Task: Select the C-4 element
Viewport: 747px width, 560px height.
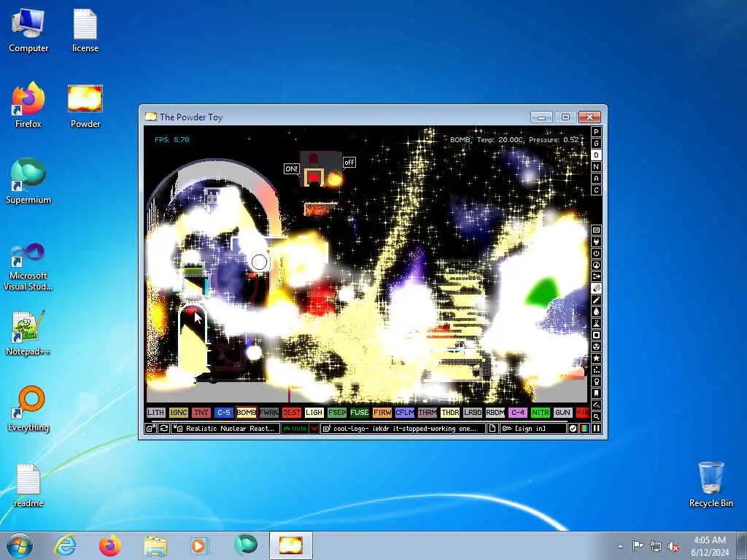Action: [518, 413]
